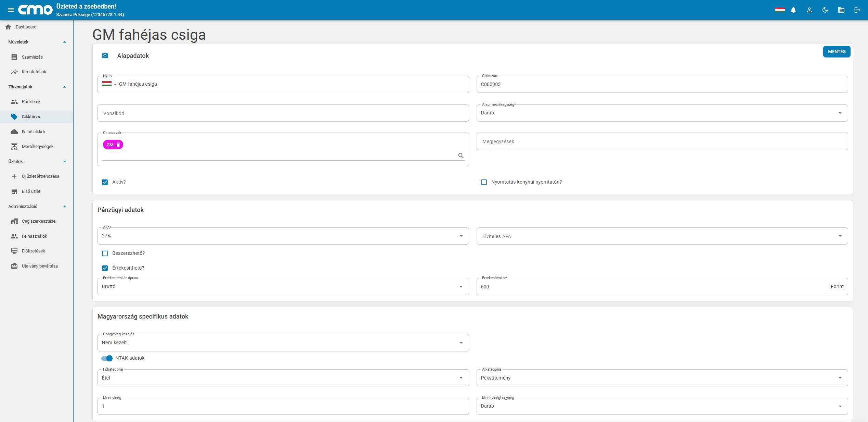868x422 pixels.
Task: Open Számlázás menu item
Action: tap(37, 57)
